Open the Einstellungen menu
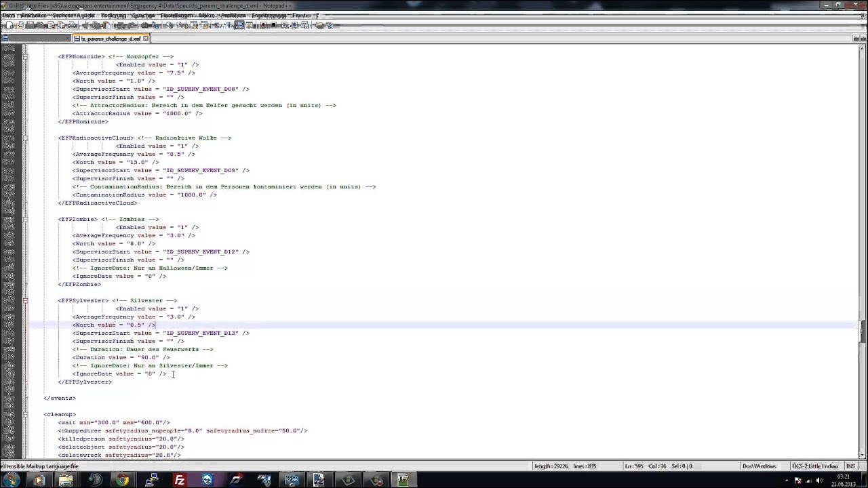 tap(176, 15)
